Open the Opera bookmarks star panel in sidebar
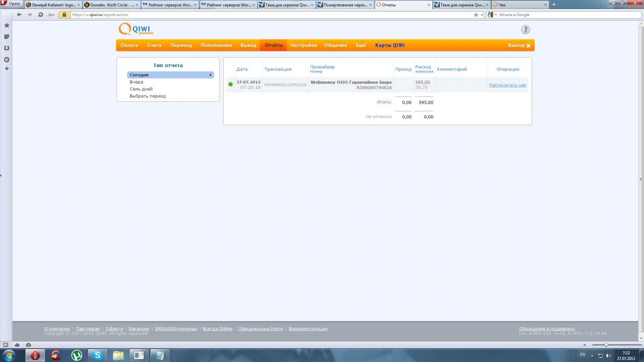The width and height of the screenshot is (644, 362). (7, 26)
